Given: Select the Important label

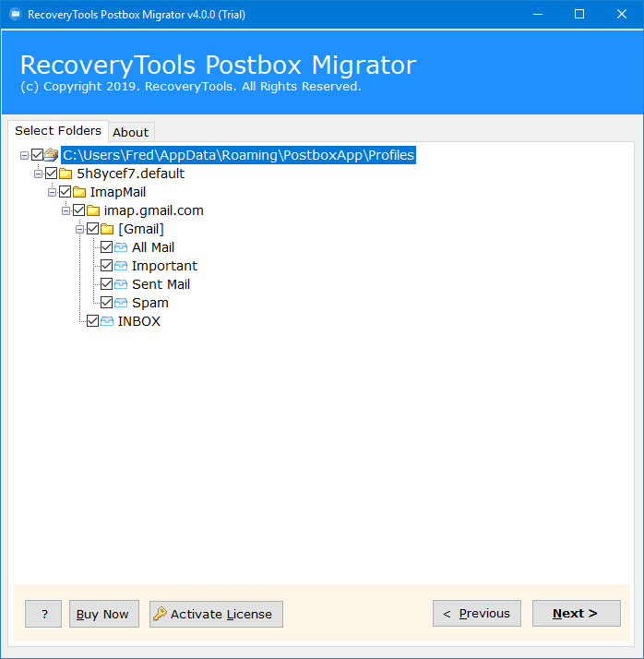Looking at the screenshot, I should tap(164, 266).
